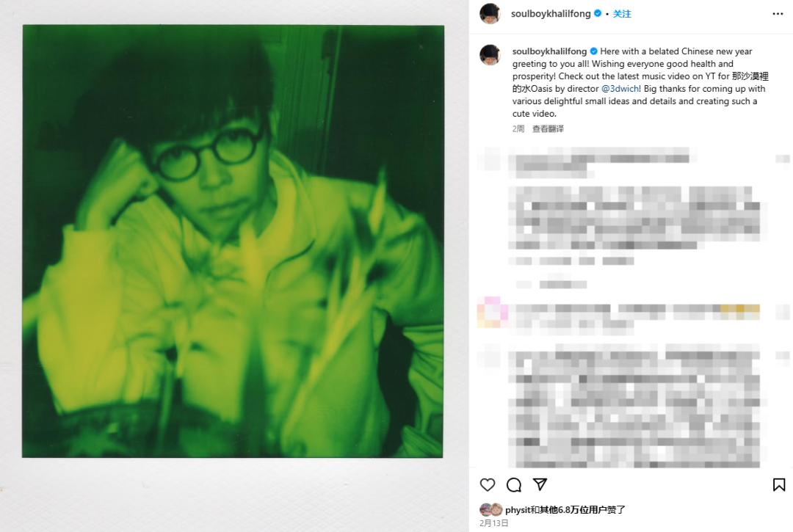
Task: Click the 2月13日 post date
Action: pos(493,523)
